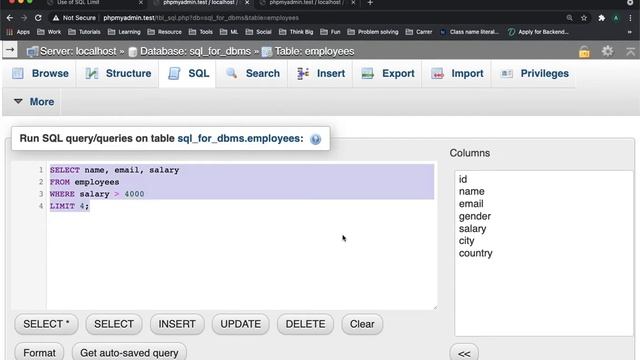Click the browser back arrow
This screenshot has width=640, height=360.
click(x=10, y=18)
